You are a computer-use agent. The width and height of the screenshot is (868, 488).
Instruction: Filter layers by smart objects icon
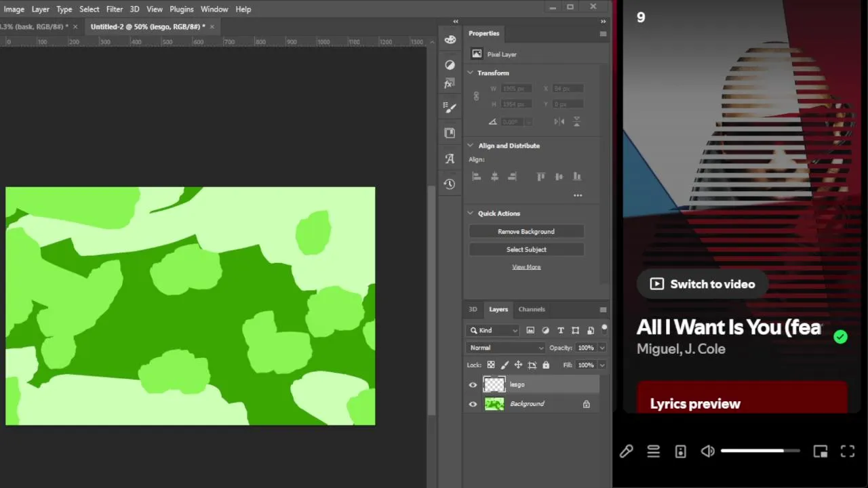click(x=591, y=330)
